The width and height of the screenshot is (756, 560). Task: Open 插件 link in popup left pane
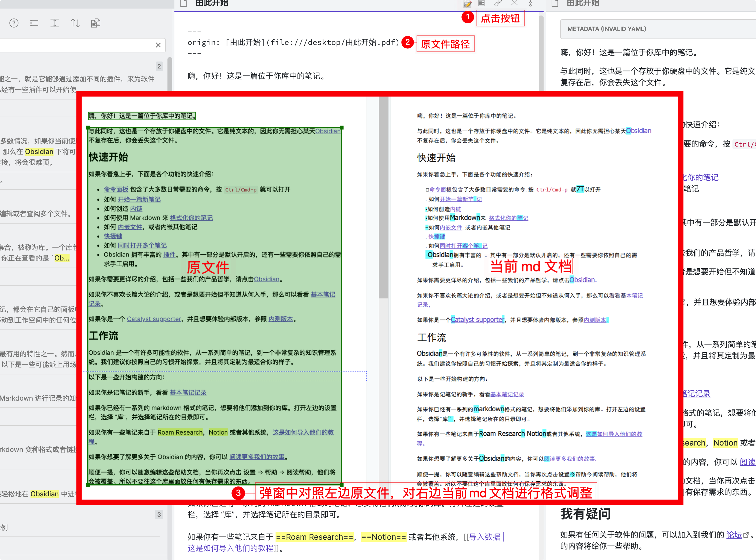(x=169, y=254)
